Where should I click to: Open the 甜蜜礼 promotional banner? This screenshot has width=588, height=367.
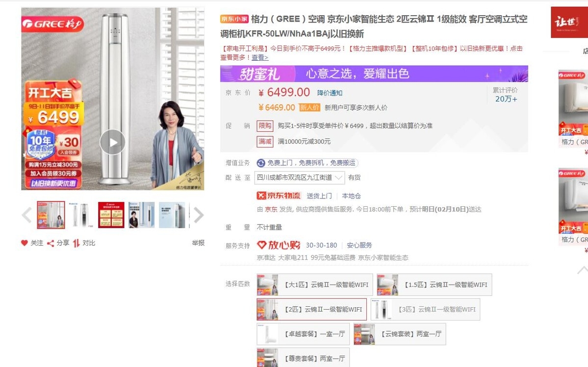click(374, 74)
